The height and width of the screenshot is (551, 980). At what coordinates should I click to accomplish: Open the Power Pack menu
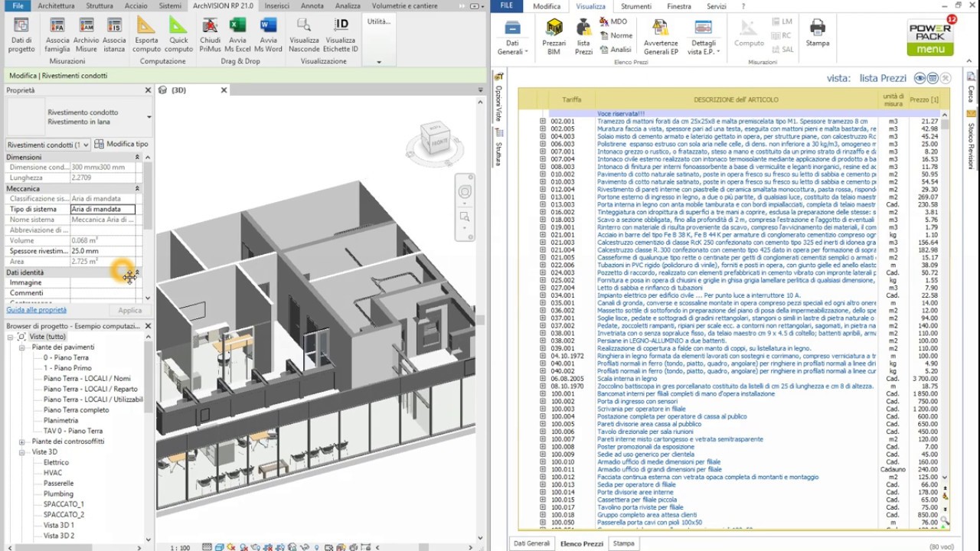coord(930,37)
